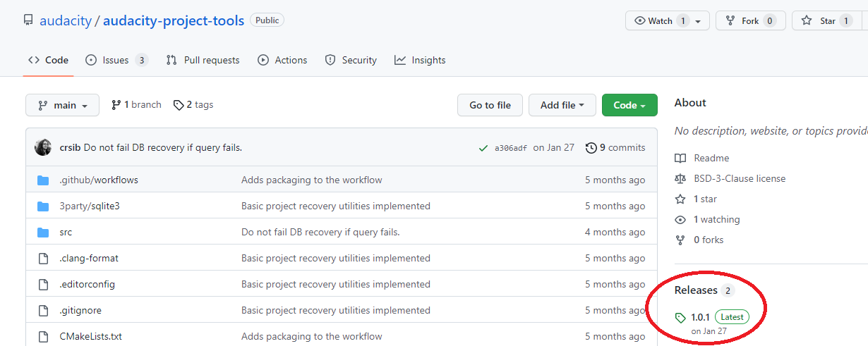Open the CMakeLists.txt file
This screenshot has width=868, height=346.
(x=91, y=336)
